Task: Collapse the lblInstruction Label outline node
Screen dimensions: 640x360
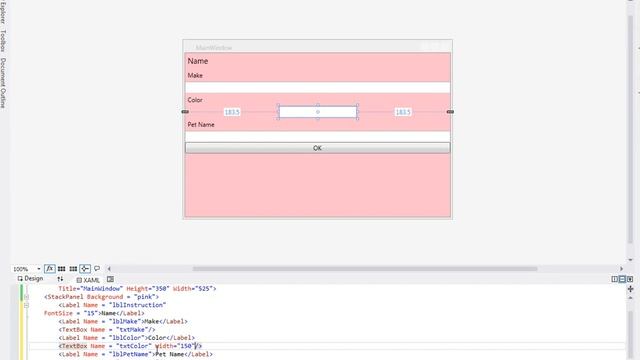Action: coord(27,305)
